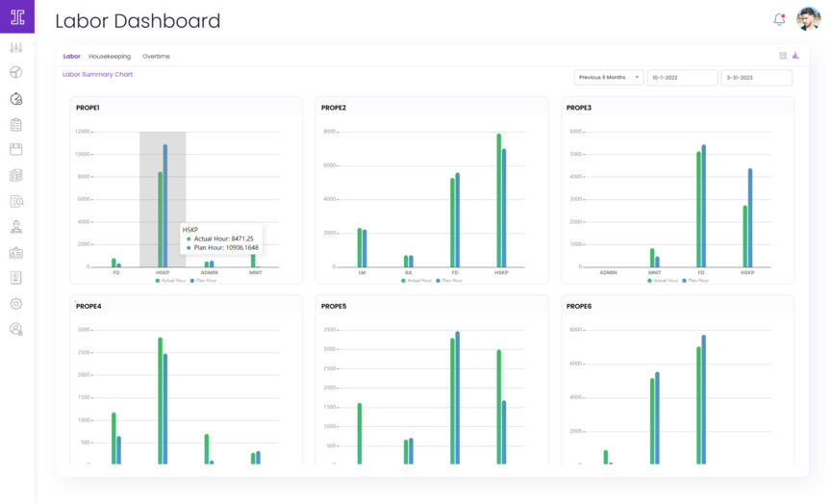The width and height of the screenshot is (832, 504).
Task: Click the stopwatch labor icon in sidebar
Action: [x=16, y=98]
